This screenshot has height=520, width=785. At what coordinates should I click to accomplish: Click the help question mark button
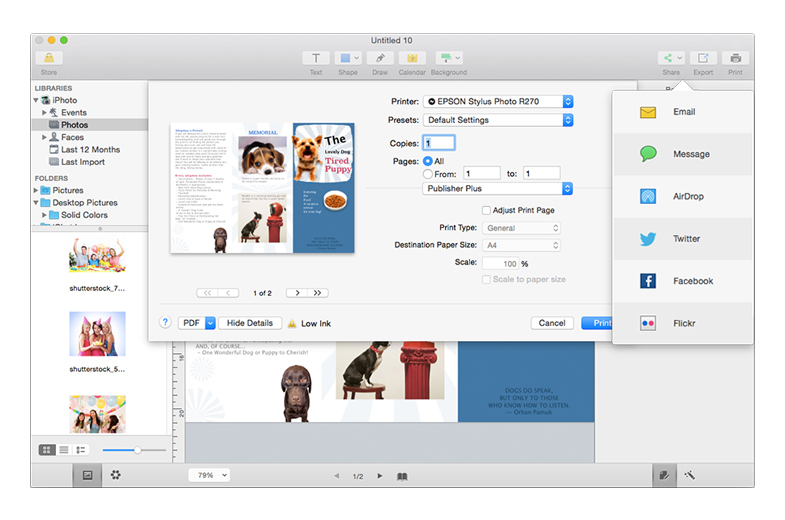[x=165, y=323]
